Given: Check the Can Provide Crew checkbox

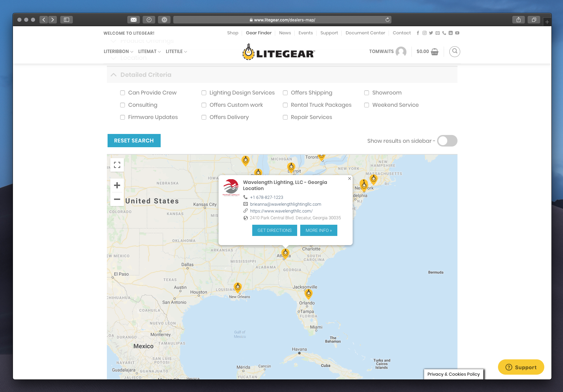Looking at the screenshot, I should pyautogui.click(x=123, y=93).
